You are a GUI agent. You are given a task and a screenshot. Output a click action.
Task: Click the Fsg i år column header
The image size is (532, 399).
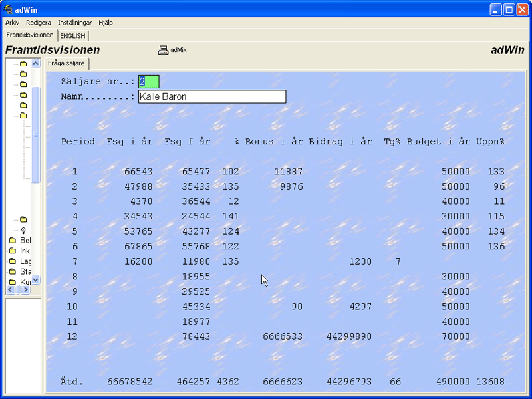130,142
